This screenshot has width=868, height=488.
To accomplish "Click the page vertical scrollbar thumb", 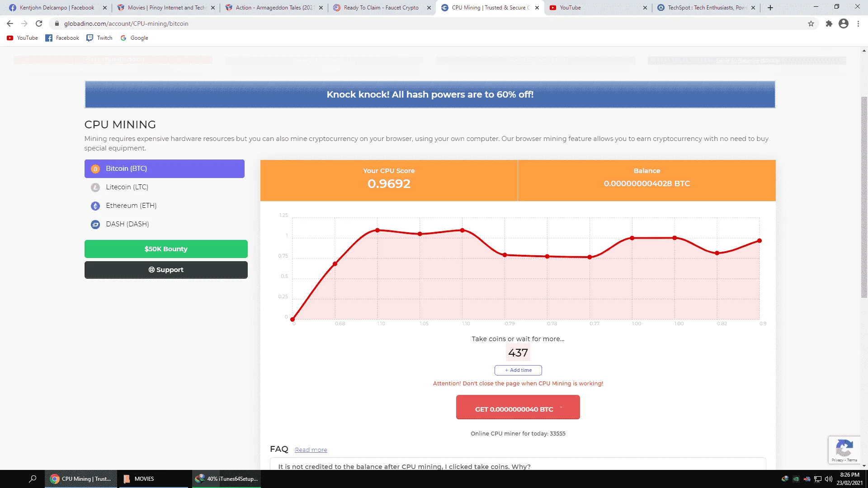I will click(x=864, y=197).
